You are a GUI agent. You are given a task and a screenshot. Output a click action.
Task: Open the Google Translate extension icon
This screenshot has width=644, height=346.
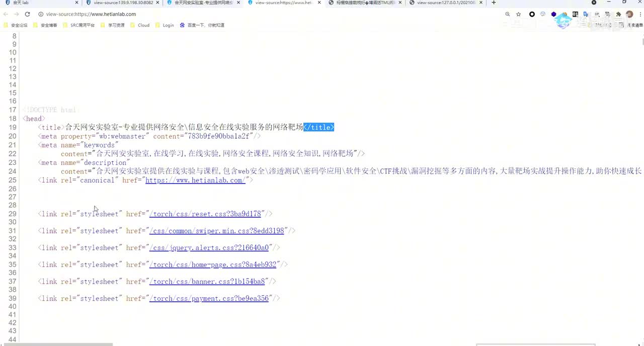586,14
